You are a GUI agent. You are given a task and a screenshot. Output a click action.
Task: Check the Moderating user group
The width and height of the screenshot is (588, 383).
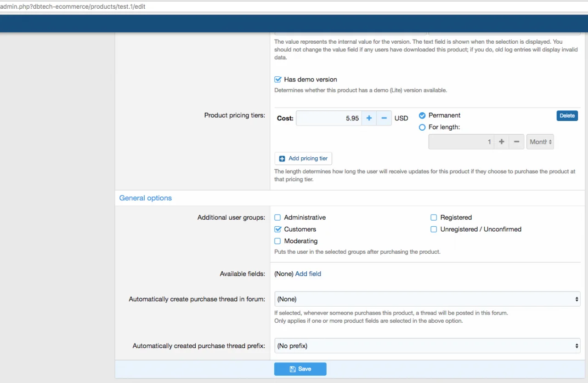coord(278,241)
